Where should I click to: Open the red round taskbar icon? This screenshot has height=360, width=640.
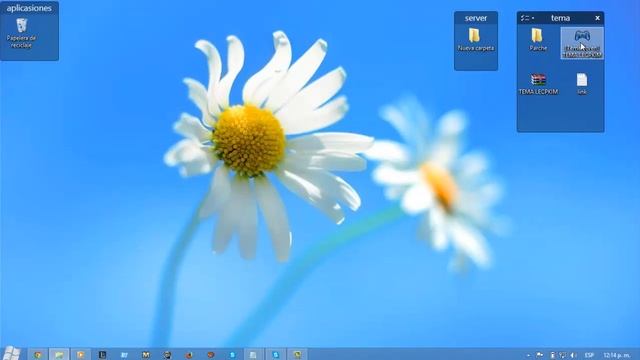(211, 355)
